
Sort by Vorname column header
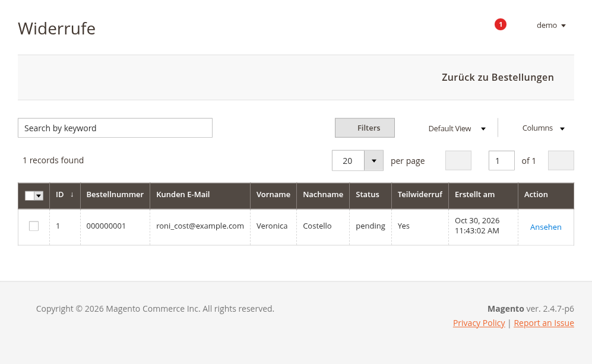pos(273,195)
